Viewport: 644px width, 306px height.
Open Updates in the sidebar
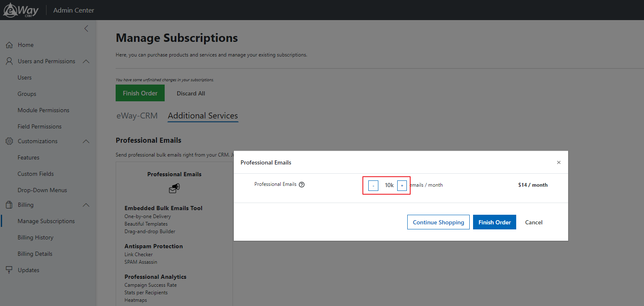(x=28, y=270)
